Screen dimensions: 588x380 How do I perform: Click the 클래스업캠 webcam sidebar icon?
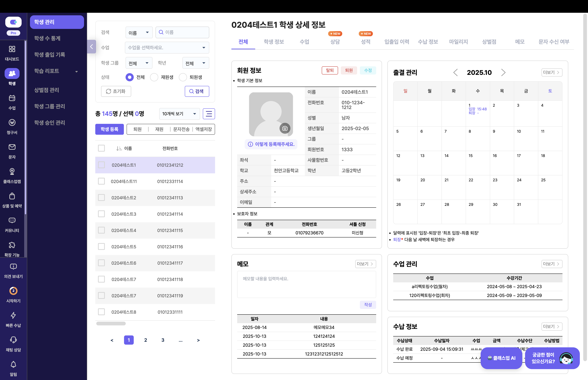pos(12,171)
